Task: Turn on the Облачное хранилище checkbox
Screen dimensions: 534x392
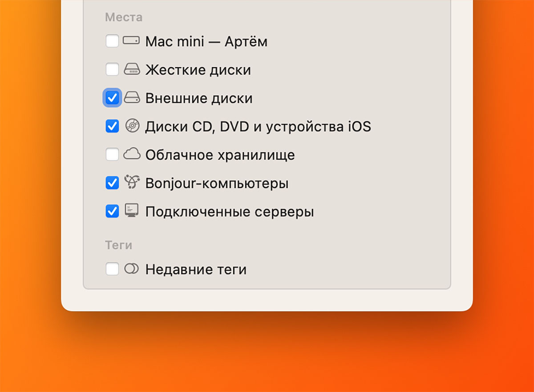Action: 112,155
